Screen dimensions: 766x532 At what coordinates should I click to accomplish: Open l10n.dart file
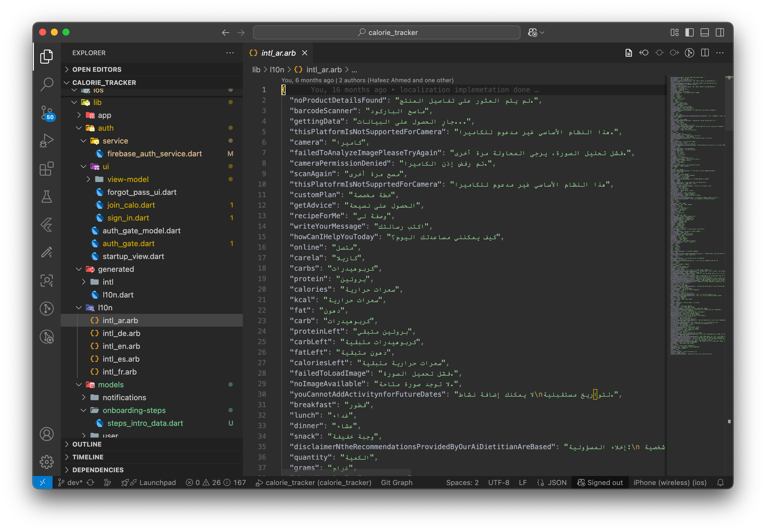[152, 295]
